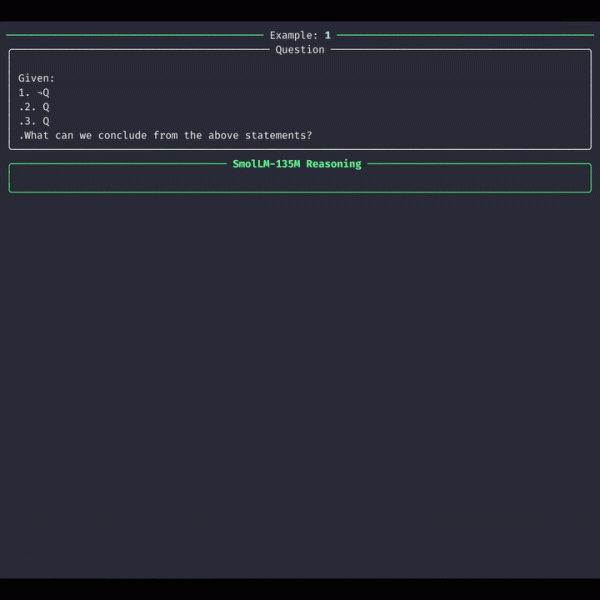Click the 'Example:' header label

(x=293, y=35)
